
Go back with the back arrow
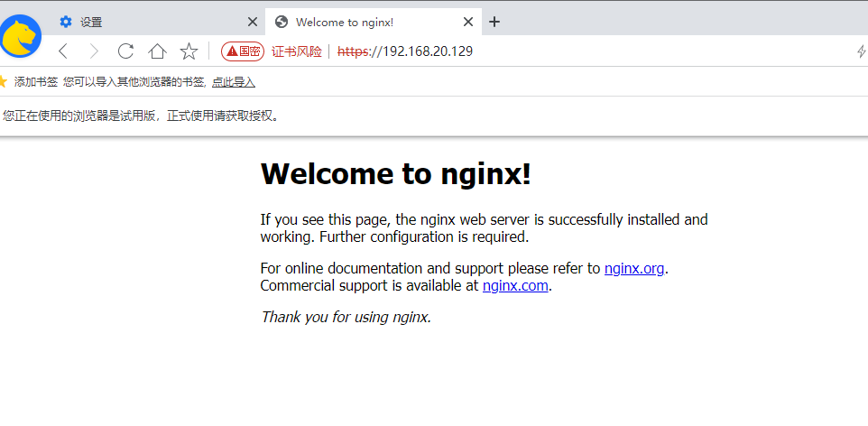[x=63, y=51]
